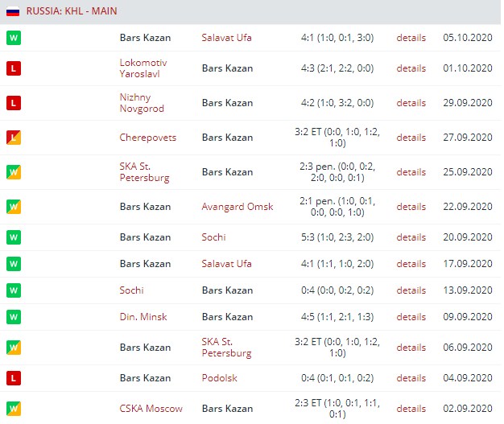The height and width of the screenshot is (424, 504).
Task: Click the shootout win badge for 25.09.2020
Action: (13, 172)
